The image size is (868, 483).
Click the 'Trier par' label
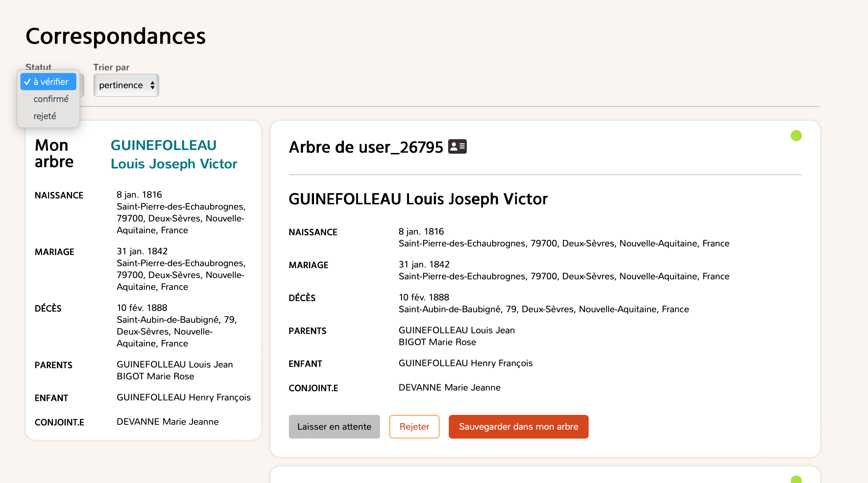click(111, 67)
